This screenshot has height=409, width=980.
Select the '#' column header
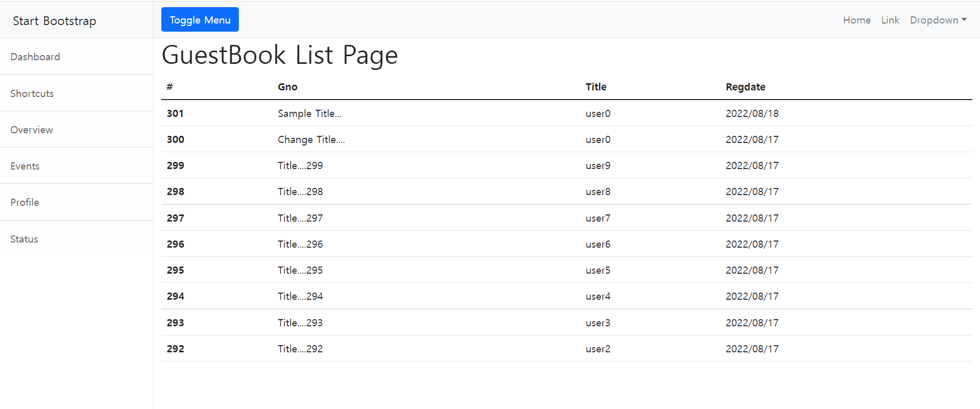[169, 87]
